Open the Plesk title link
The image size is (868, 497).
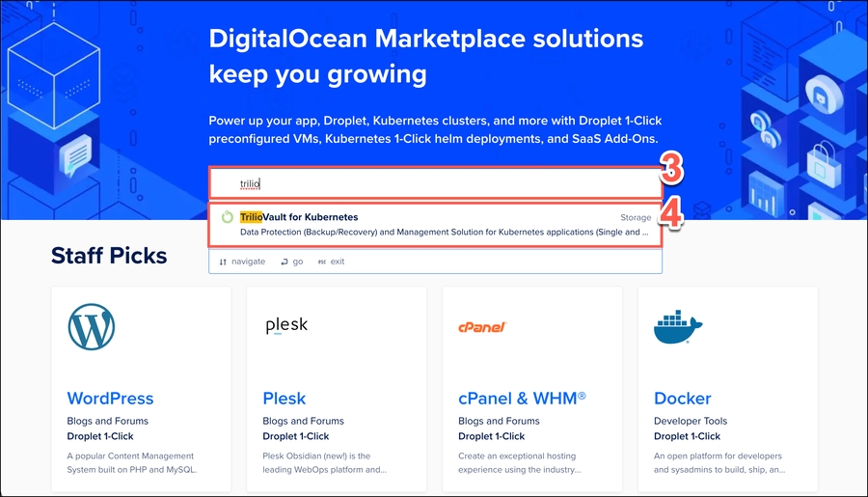click(284, 399)
